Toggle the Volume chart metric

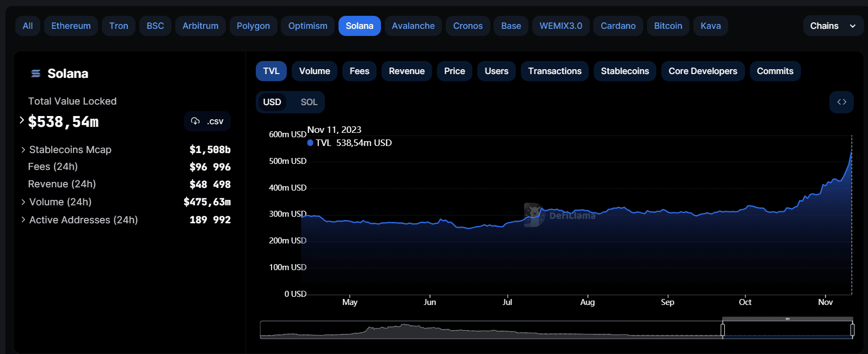coord(315,71)
